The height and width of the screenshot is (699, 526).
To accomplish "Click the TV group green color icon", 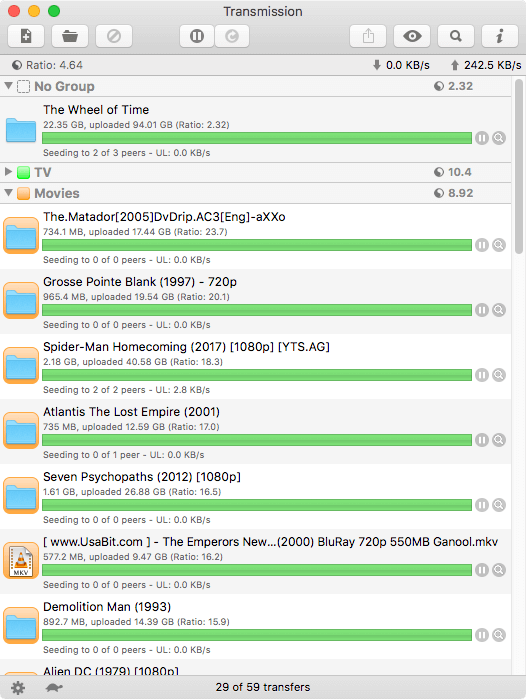I will click(23, 172).
